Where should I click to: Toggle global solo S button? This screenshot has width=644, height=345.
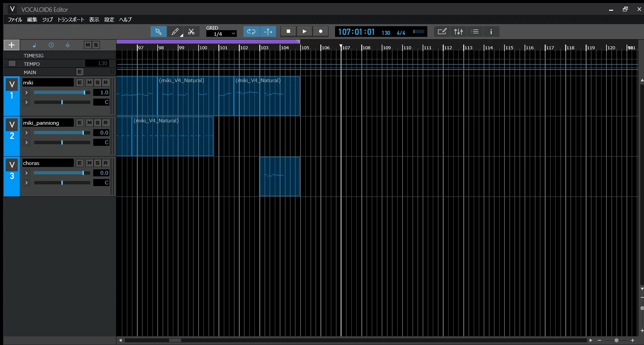pos(96,45)
